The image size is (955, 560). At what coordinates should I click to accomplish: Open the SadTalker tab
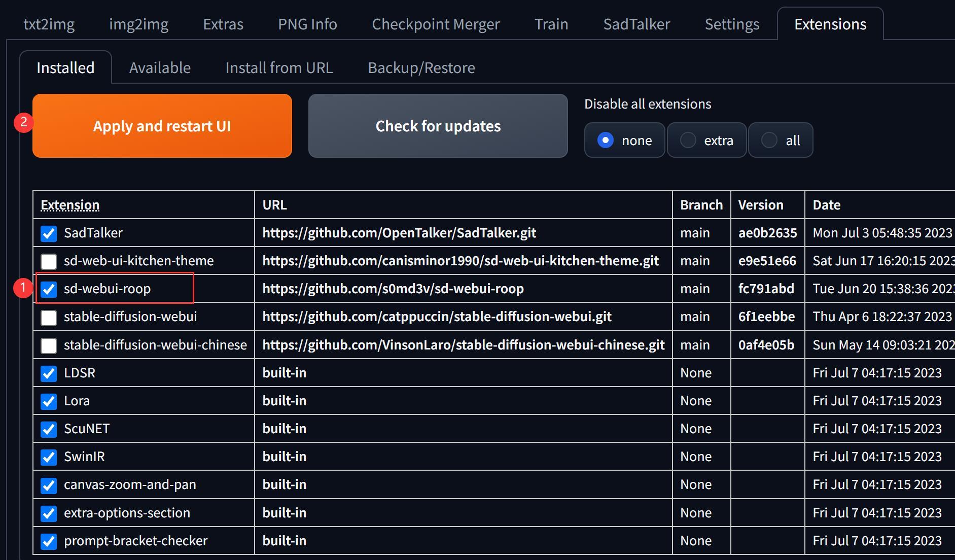tap(636, 24)
